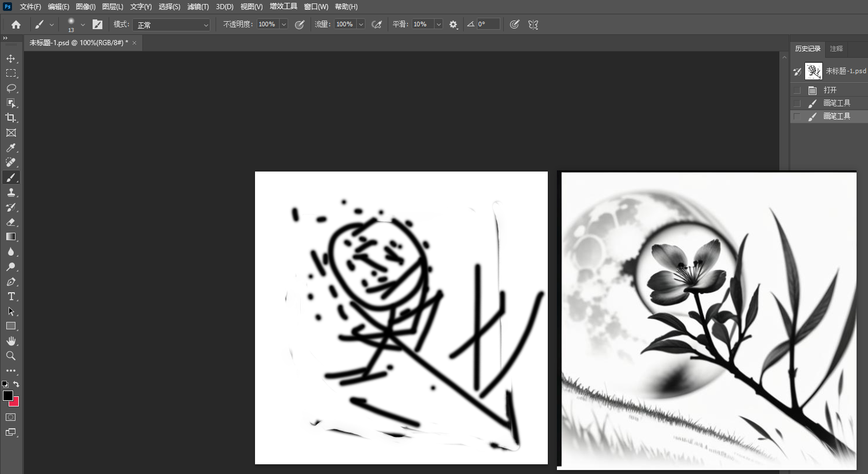Open smoothing options gear

coord(453,25)
